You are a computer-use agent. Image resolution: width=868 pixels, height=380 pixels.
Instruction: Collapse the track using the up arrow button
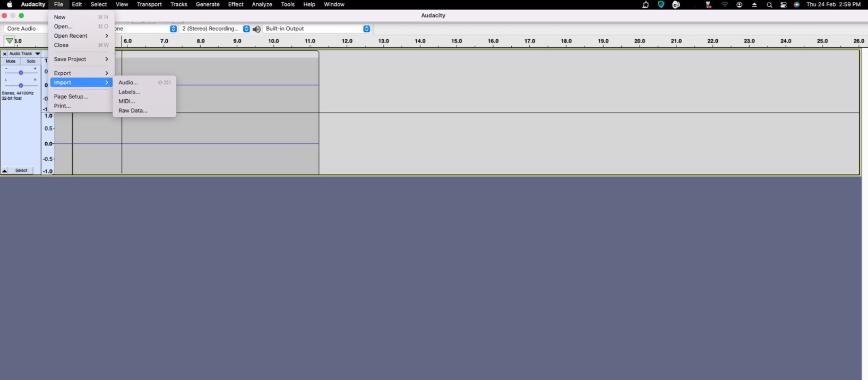point(4,171)
